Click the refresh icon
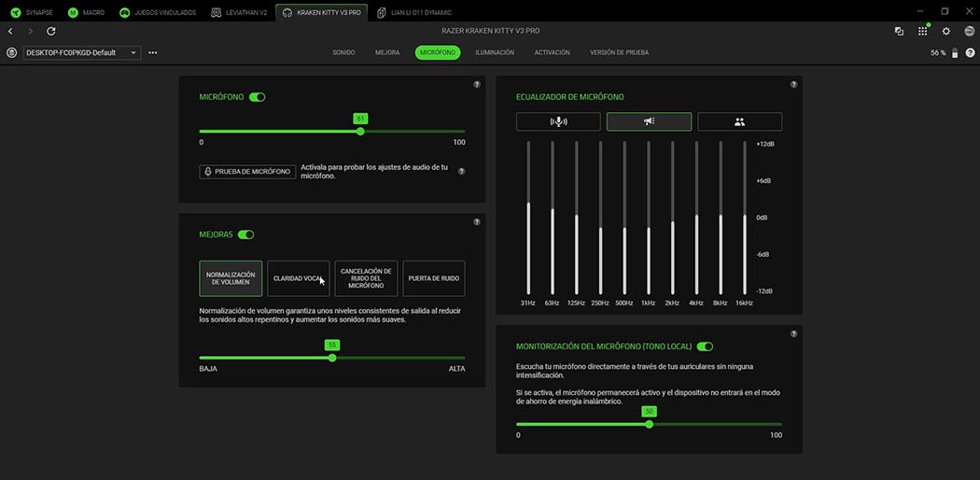The image size is (980, 480). pyautogui.click(x=51, y=31)
